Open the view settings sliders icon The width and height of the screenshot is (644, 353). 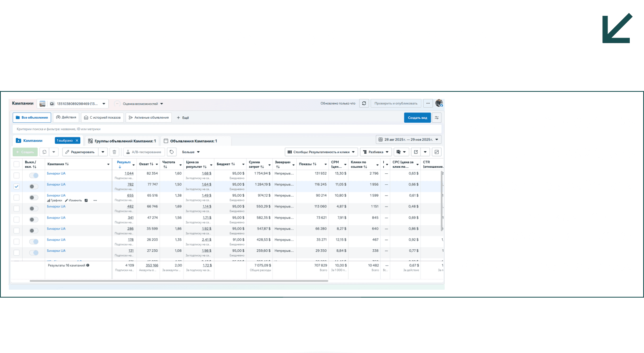(437, 118)
